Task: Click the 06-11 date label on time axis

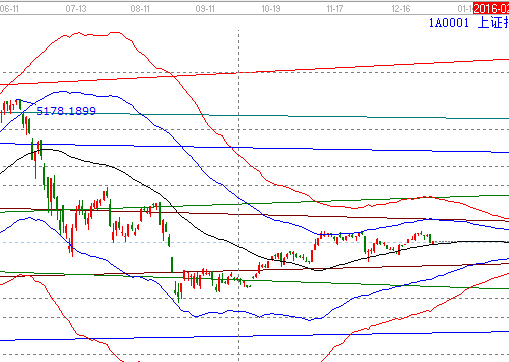Action: (x=9, y=9)
